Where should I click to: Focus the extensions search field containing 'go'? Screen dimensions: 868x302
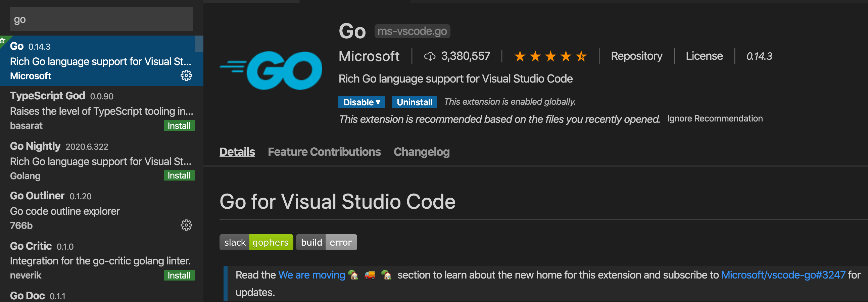101,19
